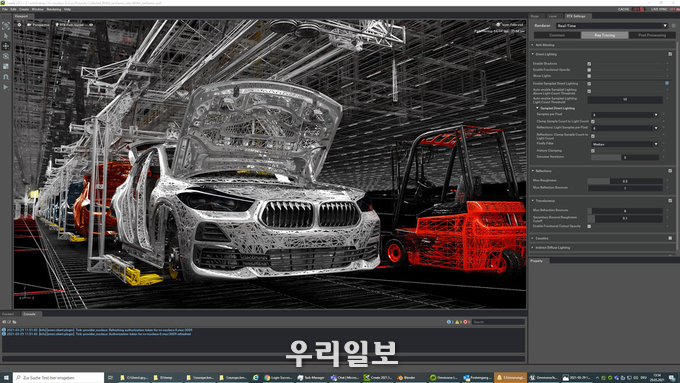
Task: Select the Scale tool in left toolbar
Action: pos(6,66)
